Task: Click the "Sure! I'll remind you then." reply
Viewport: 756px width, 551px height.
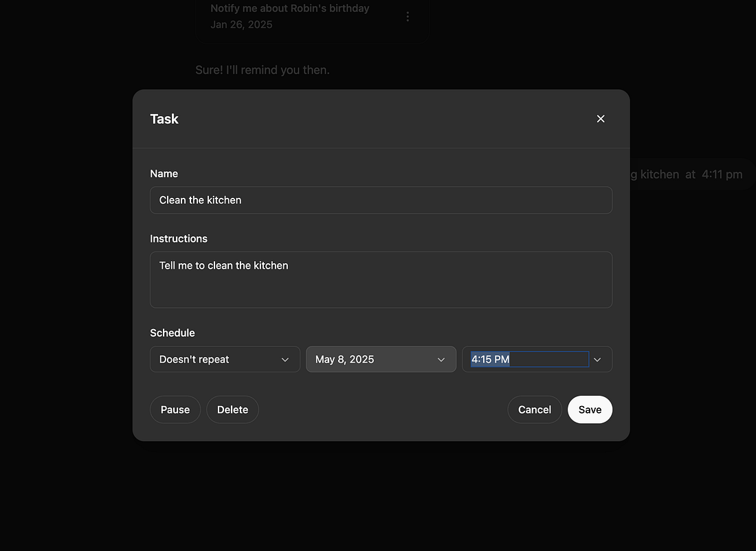Action: (x=263, y=70)
